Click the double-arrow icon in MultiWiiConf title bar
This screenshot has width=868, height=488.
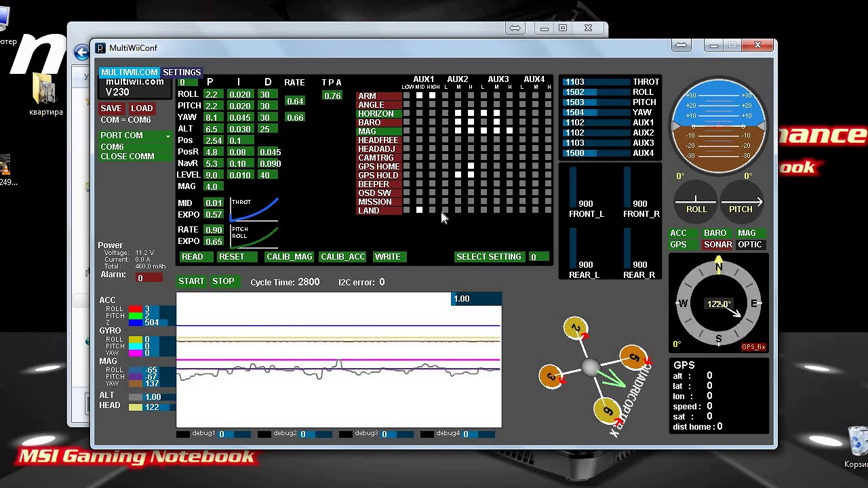tap(681, 45)
